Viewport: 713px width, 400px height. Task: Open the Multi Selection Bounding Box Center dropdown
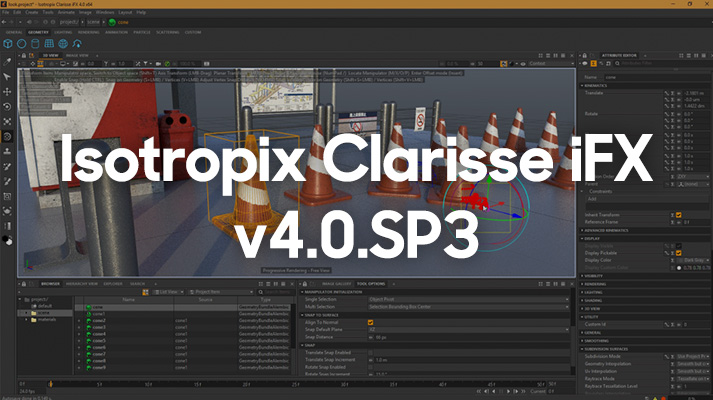click(468, 307)
